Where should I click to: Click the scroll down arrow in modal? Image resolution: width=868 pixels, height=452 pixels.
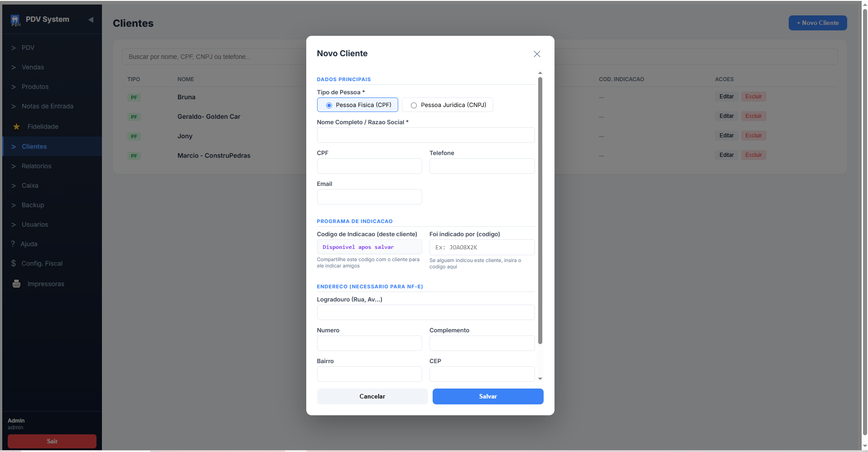tap(540, 379)
